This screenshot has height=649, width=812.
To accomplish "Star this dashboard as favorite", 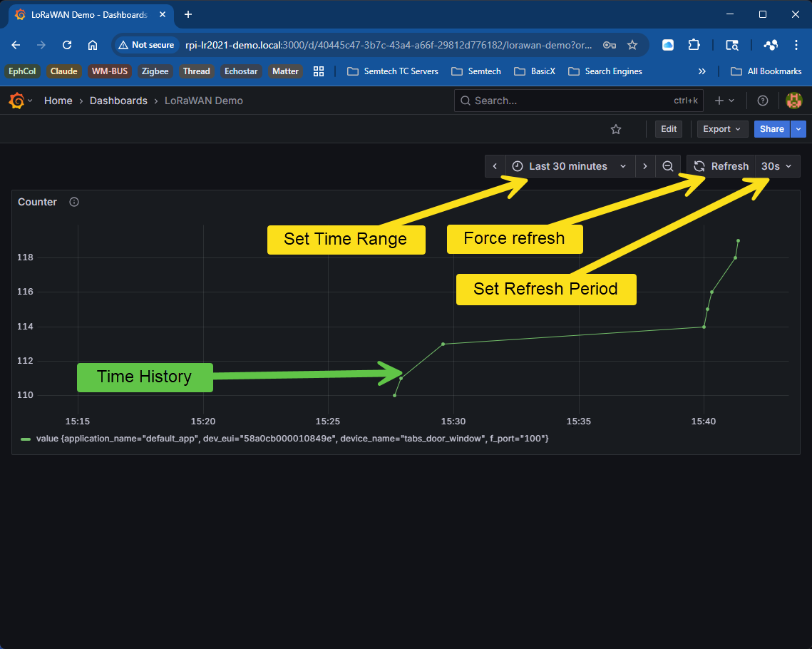I will click(x=616, y=130).
